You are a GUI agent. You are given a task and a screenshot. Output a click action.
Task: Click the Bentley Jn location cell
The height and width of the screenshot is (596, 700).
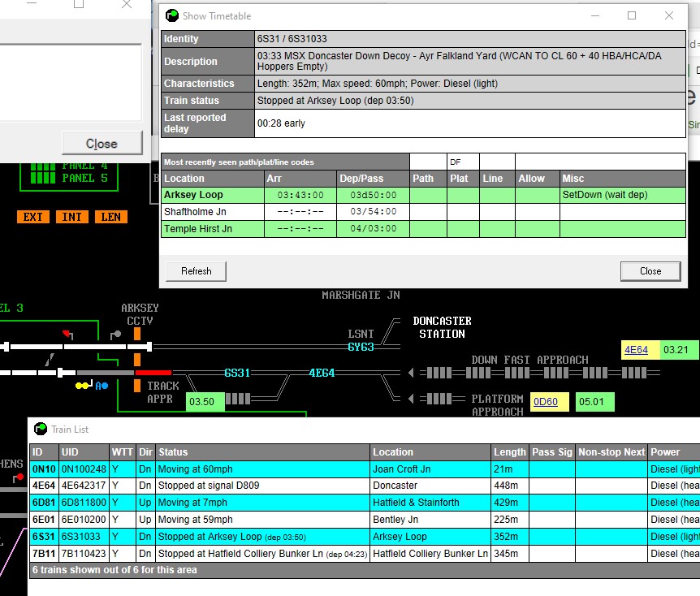coord(430,519)
